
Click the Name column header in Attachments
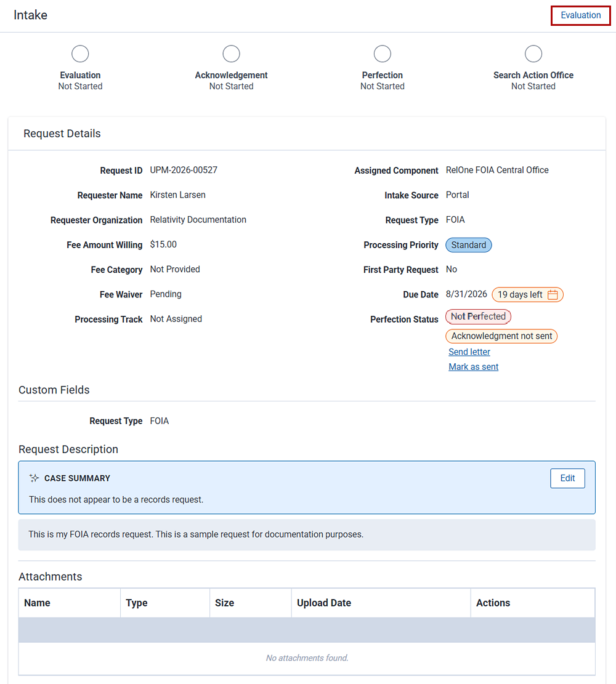(x=70, y=603)
